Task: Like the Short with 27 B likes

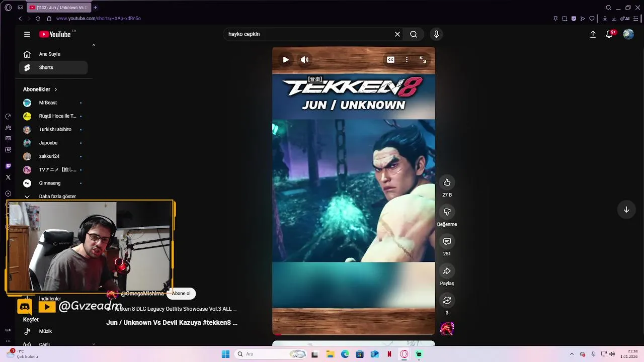Action: click(447, 183)
